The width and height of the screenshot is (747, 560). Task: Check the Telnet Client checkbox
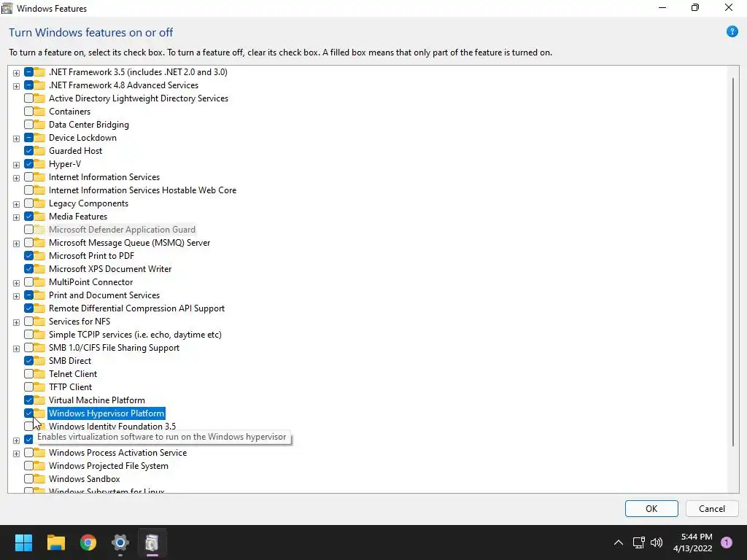point(28,374)
